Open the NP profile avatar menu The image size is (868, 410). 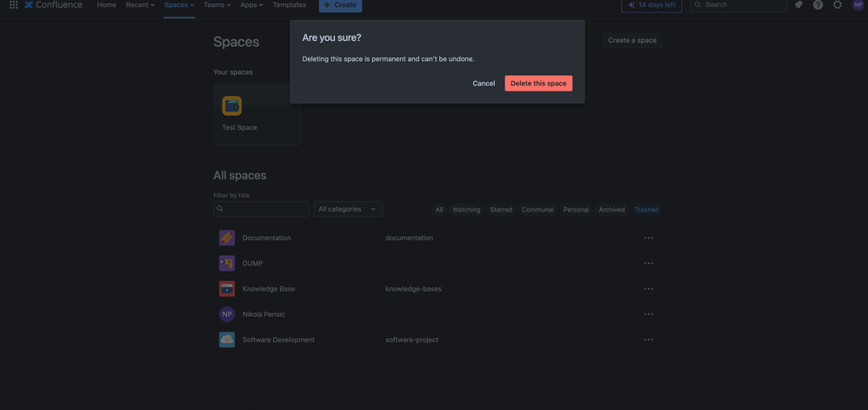(x=858, y=4)
